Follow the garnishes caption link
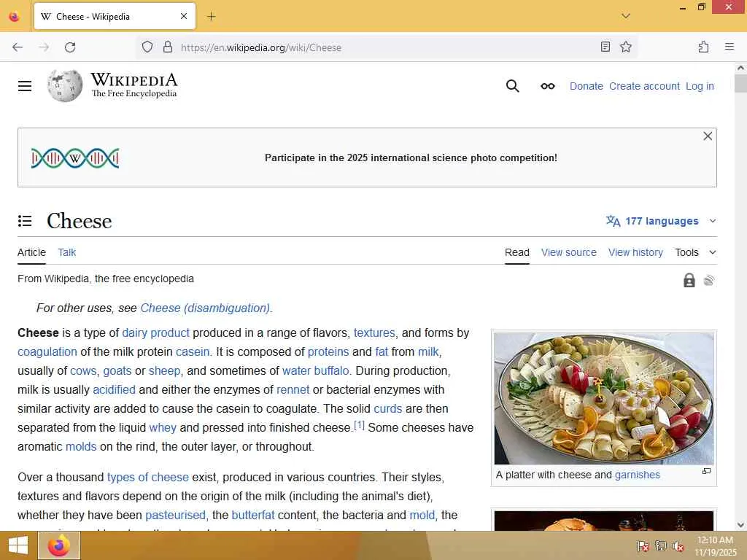Screen dimensions: 747x560 point(637,475)
